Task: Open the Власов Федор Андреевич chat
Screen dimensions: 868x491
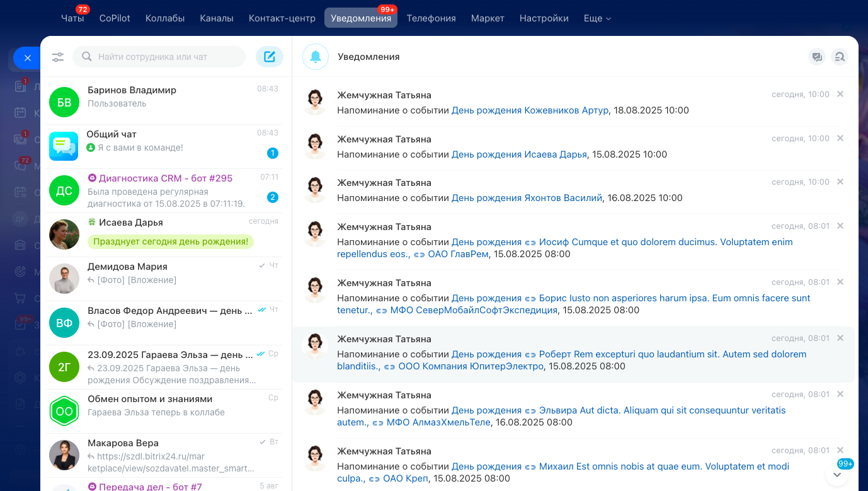Action: pyautogui.click(x=166, y=323)
